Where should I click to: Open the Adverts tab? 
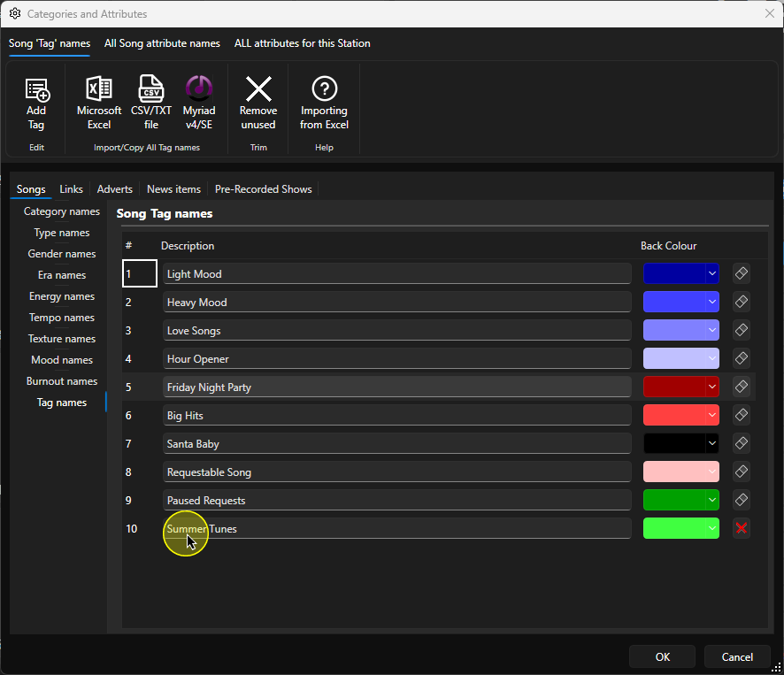pos(114,189)
